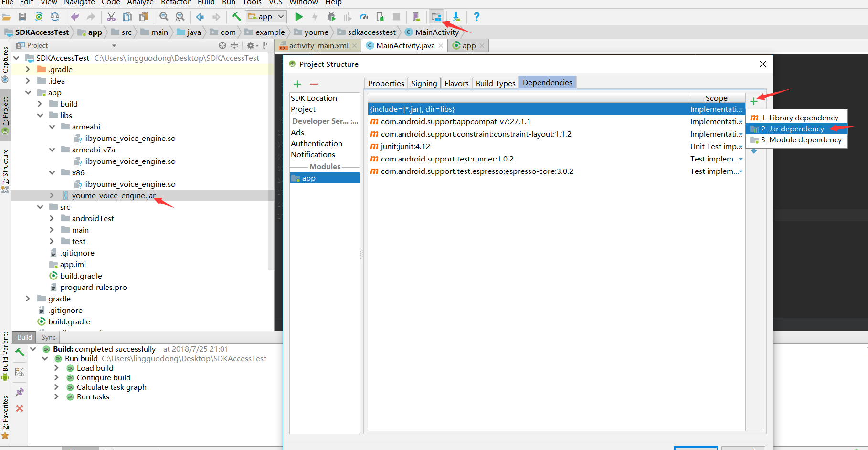Screen dimensions: 868x450
Task: Click the Undo arrow icon
Action: (75, 17)
